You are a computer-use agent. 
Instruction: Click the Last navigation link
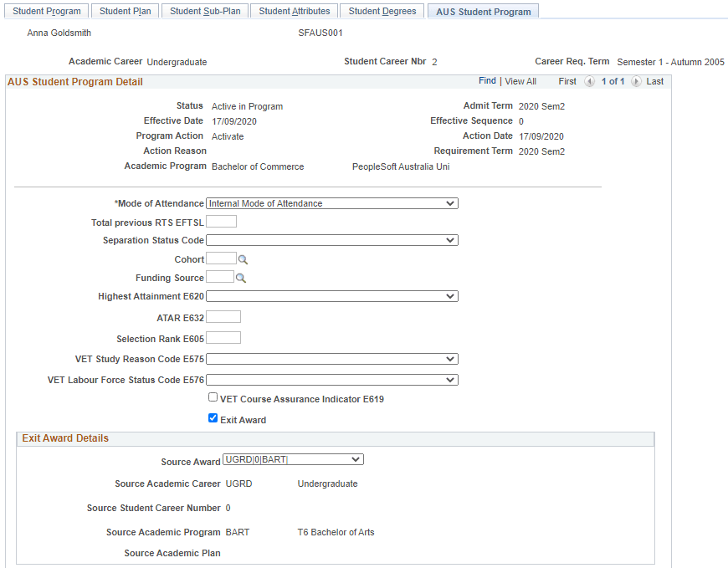[654, 81]
